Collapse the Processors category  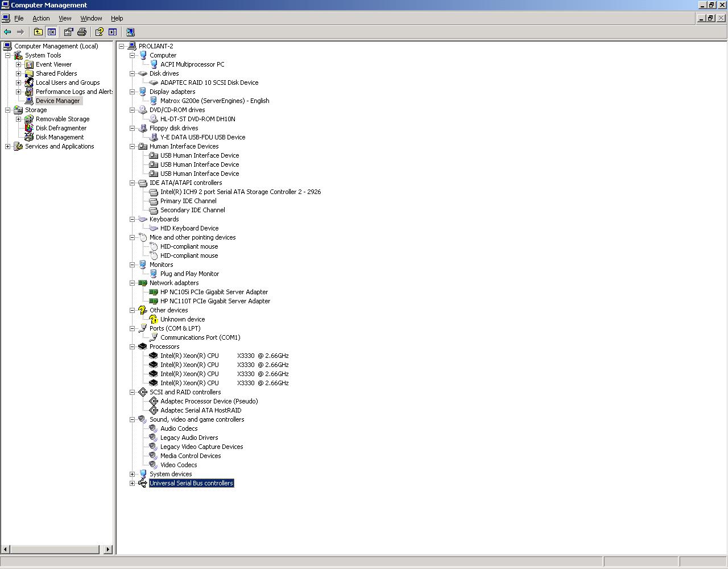[133, 347]
